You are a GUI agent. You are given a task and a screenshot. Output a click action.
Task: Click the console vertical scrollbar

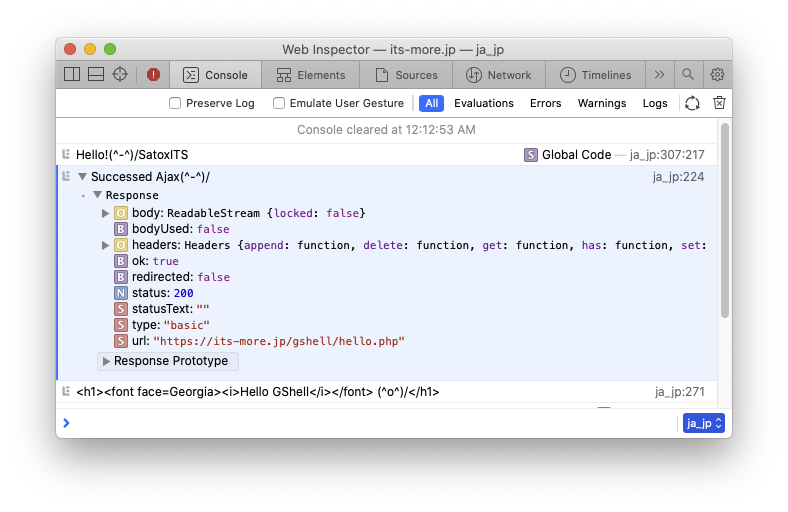(724, 220)
